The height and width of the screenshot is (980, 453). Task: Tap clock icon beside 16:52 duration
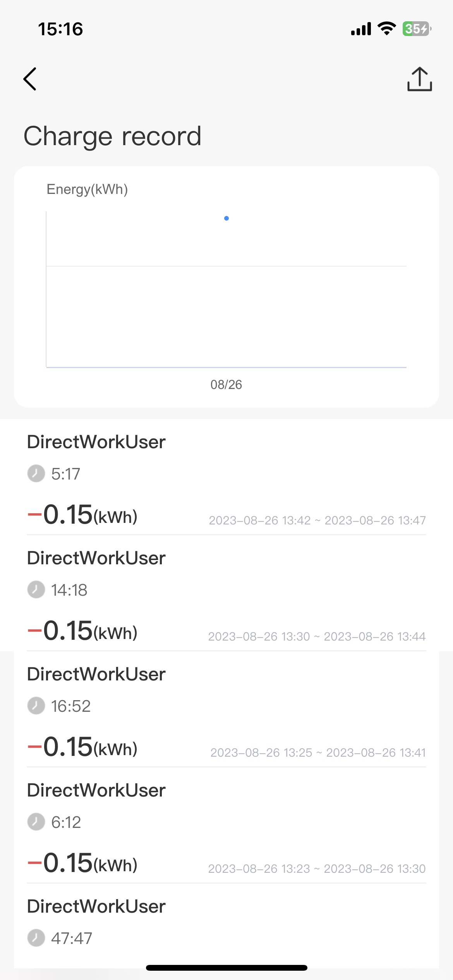point(36,706)
